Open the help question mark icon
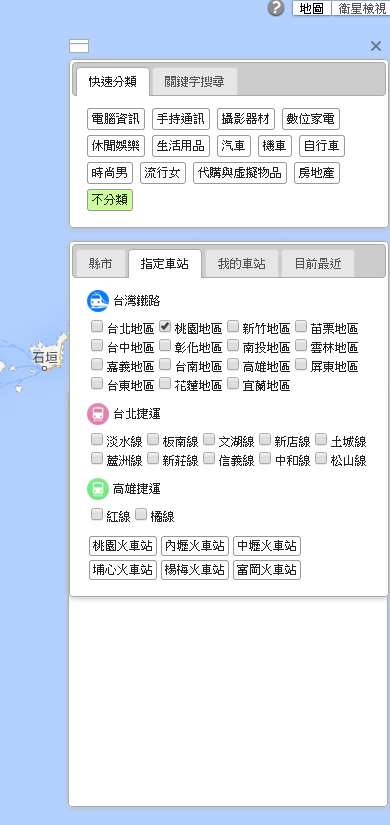This screenshot has width=390, height=825. point(276,8)
